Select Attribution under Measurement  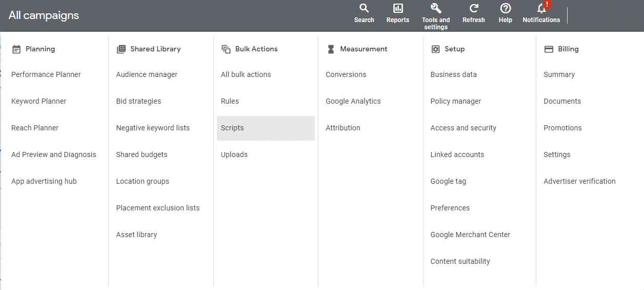(x=343, y=128)
